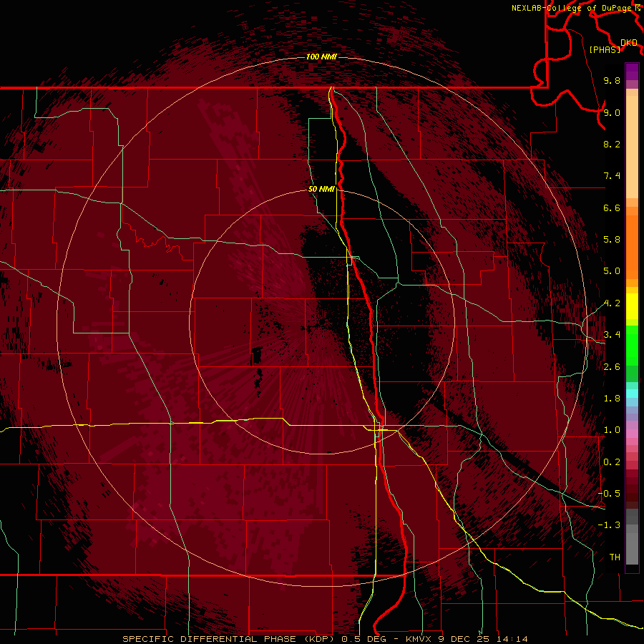
Task: Select the 1.8 value on the color scale
Action: pyautogui.click(x=612, y=399)
